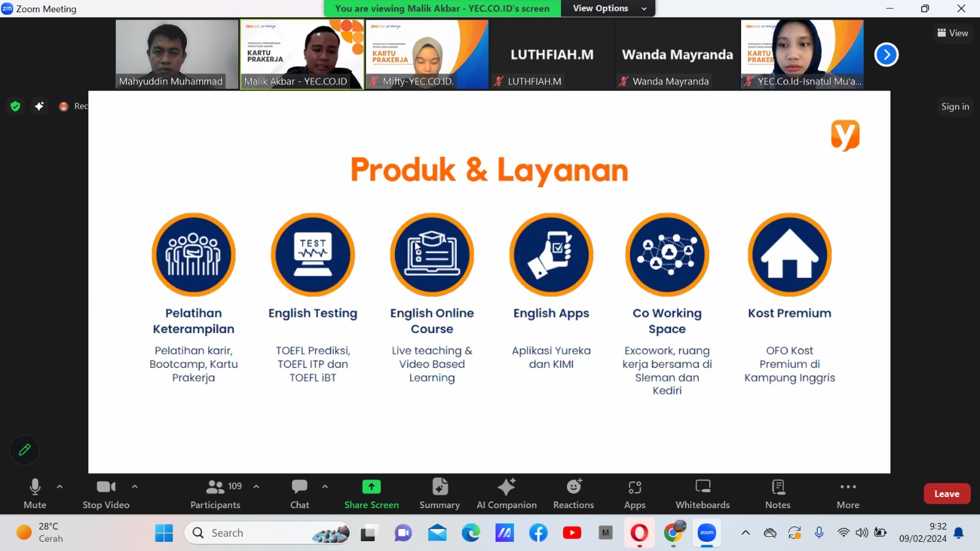Viewport: 980px width, 551px height.
Task: Open Reactions menu
Action: pyautogui.click(x=574, y=493)
